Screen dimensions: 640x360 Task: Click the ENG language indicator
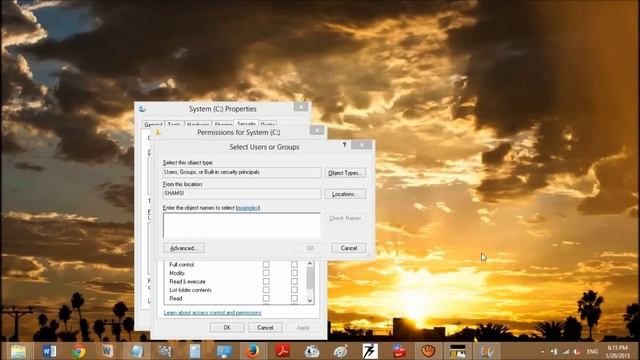coord(592,351)
